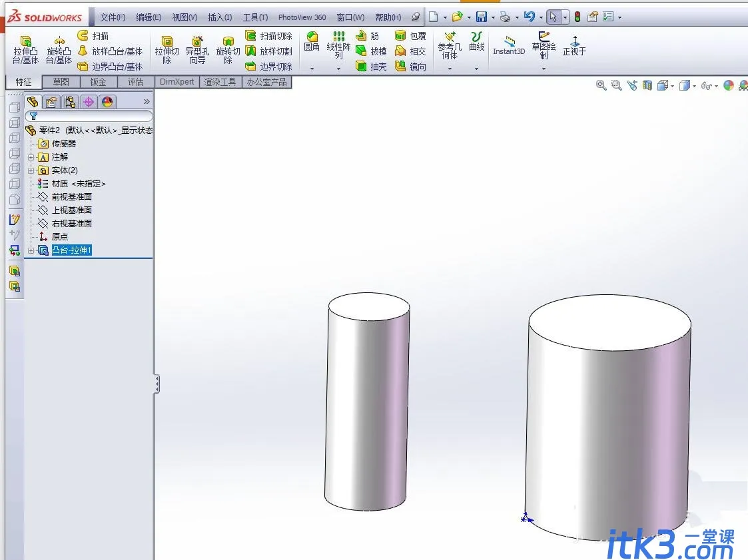Open the 异型孔向导 hole wizard

[197, 50]
